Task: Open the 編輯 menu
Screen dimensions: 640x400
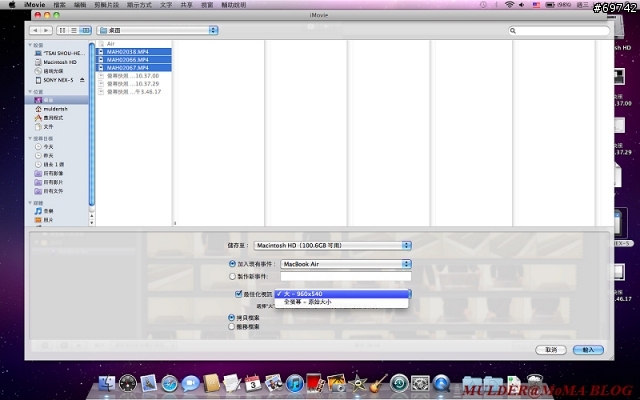Action: pyautogui.click(x=80, y=5)
